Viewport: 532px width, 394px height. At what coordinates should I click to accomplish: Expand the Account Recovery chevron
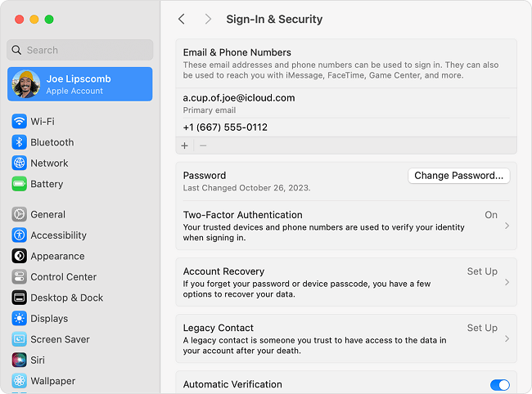[x=507, y=282]
